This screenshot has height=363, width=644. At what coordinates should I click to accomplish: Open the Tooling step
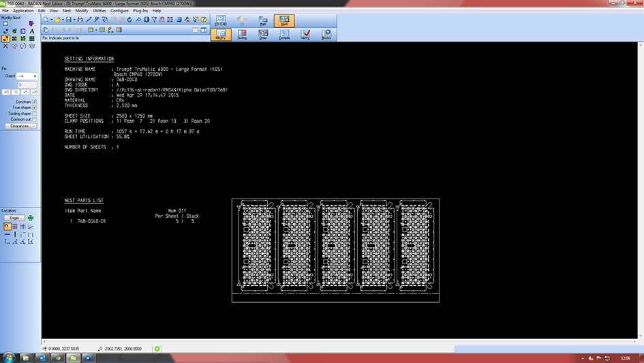pyautogui.click(x=242, y=35)
